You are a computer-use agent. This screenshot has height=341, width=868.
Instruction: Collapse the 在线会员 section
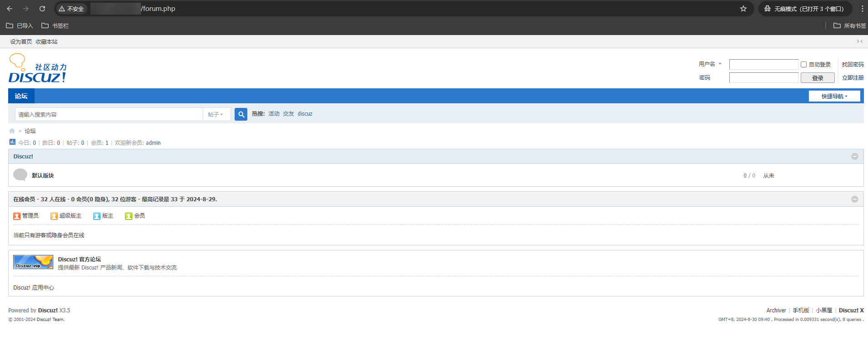coord(855,199)
